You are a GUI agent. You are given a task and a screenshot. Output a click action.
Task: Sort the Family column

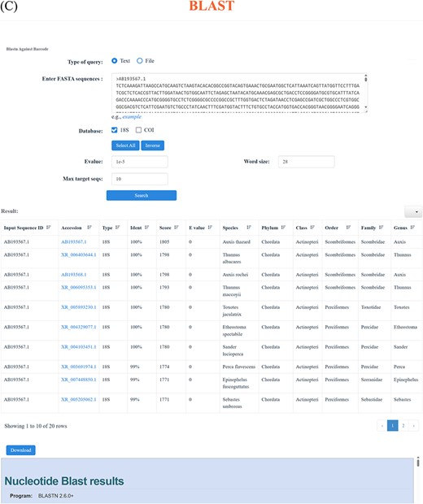[382, 228]
